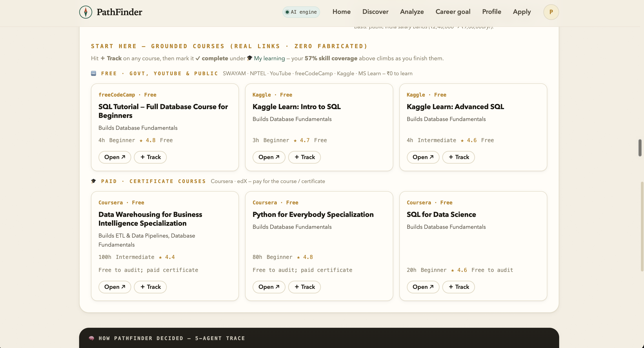Screen dimensions: 644x348
Task: Click the SQL for Data Science title
Action: click(x=441, y=214)
